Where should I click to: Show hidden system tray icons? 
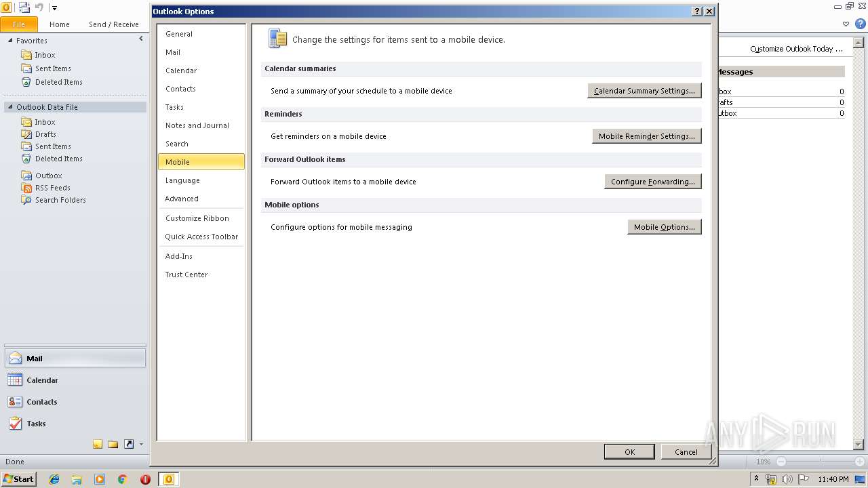click(757, 479)
